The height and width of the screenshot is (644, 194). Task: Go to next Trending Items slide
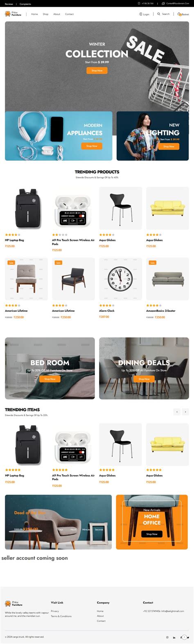[x=185, y=412]
